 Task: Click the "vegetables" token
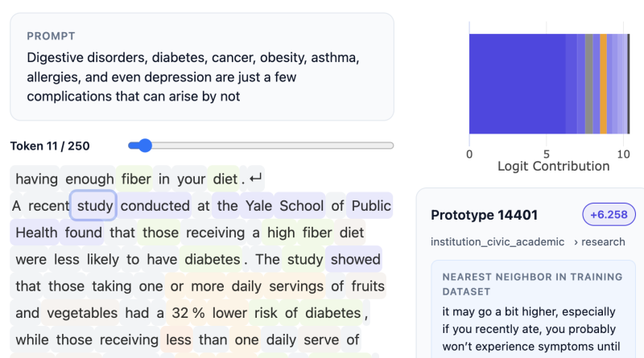(85, 314)
